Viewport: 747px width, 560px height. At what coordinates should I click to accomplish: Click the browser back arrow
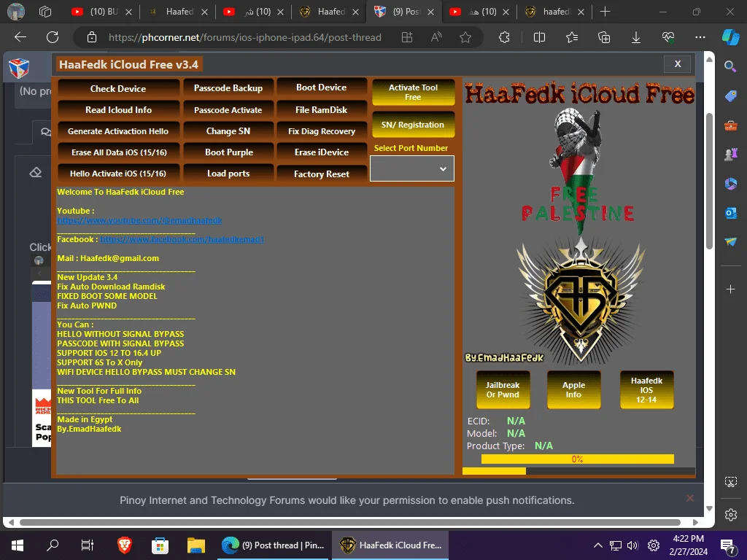[x=20, y=37]
